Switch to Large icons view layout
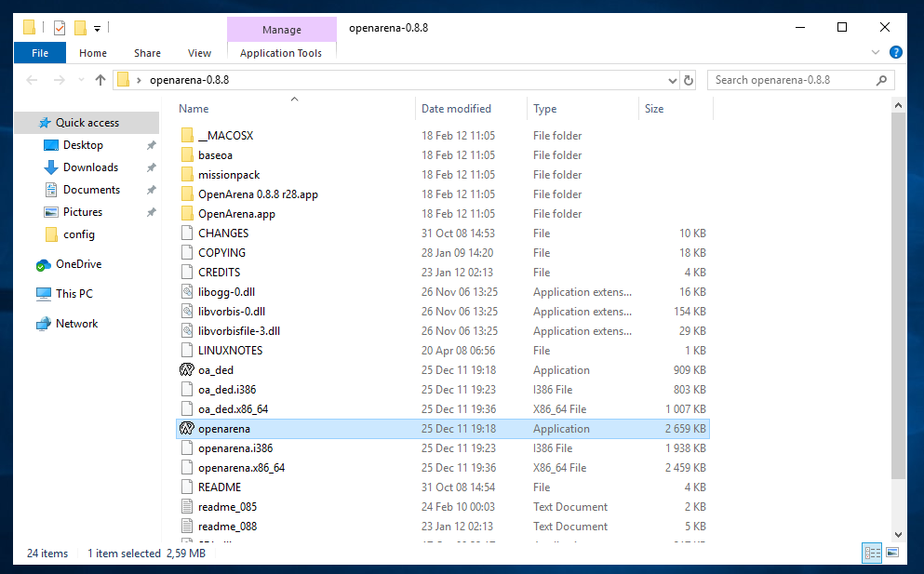This screenshot has height=574, width=924. pos(892,553)
